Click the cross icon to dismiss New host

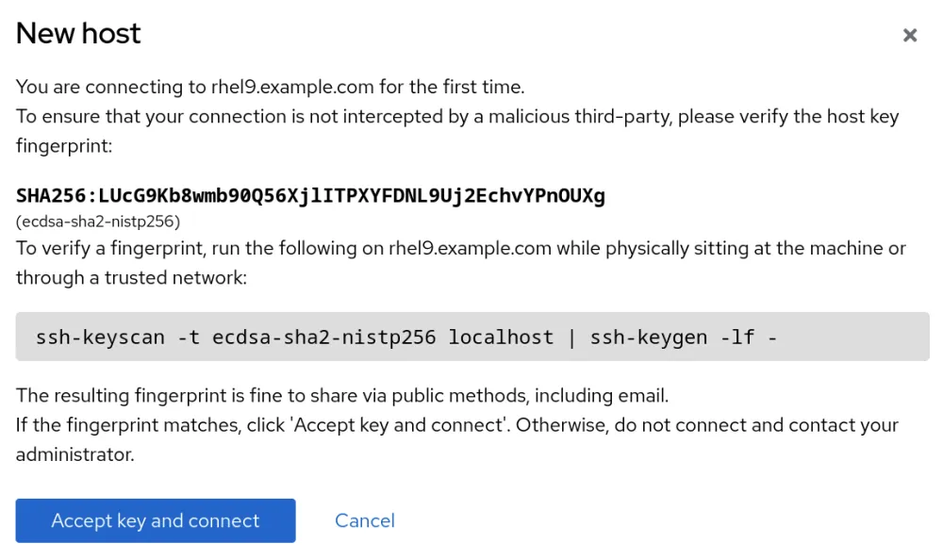910,35
